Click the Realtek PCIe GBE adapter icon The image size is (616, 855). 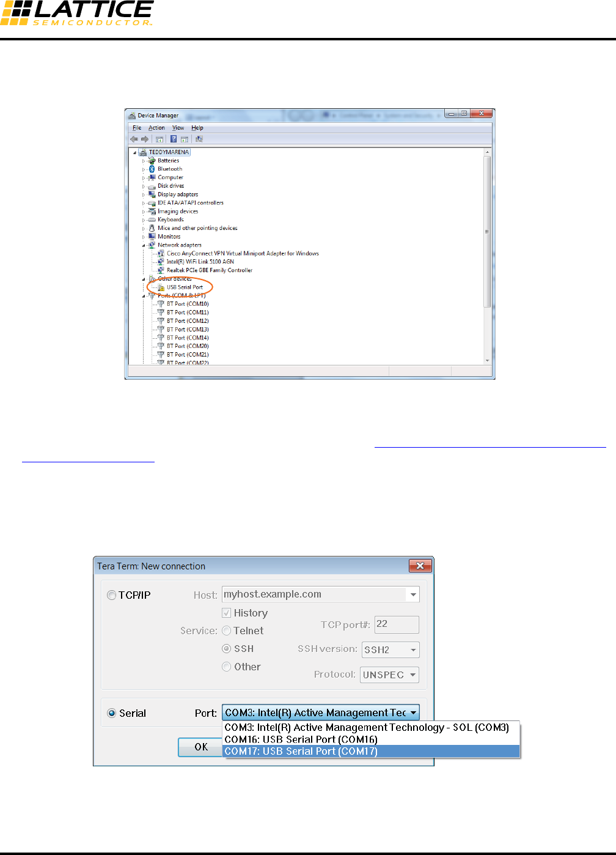tap(161, 270)
